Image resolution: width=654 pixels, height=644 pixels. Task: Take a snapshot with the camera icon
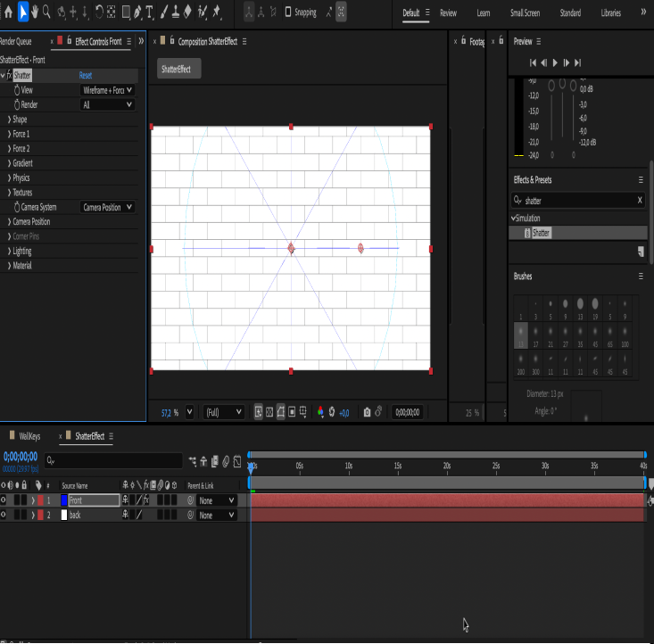point(367,412)
